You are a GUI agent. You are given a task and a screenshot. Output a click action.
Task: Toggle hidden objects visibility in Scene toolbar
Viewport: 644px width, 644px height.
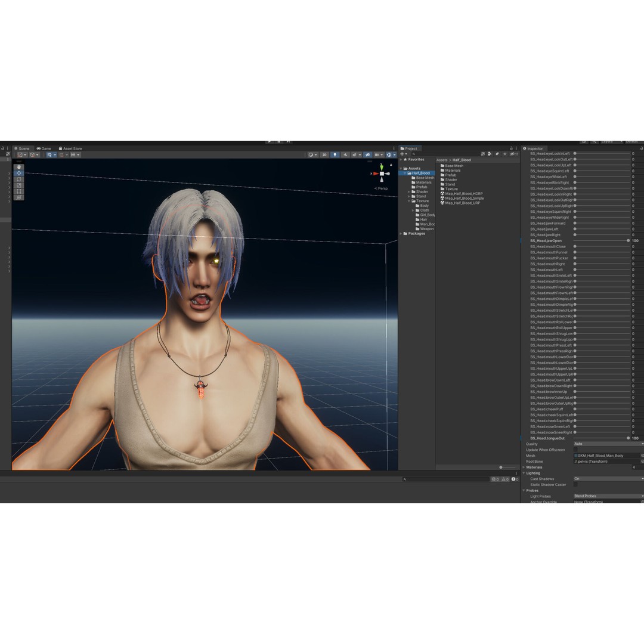(x=367, y=155)
